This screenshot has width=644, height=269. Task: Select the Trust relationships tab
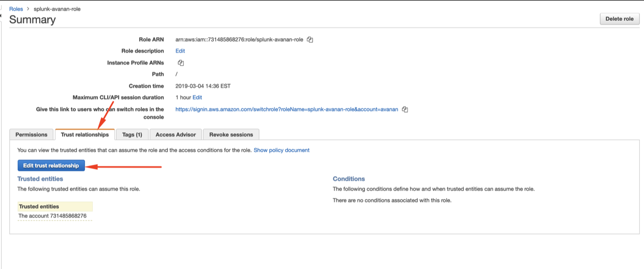[85, 134]
